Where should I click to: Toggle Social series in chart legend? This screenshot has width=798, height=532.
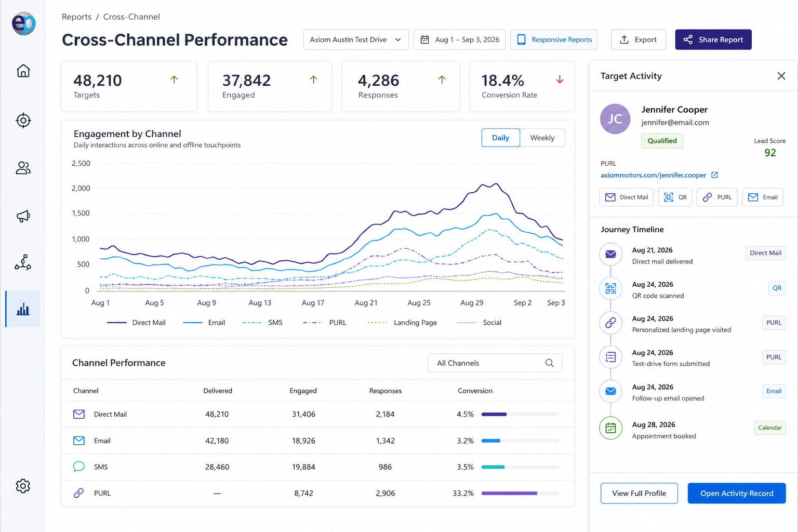pos(479,323)
